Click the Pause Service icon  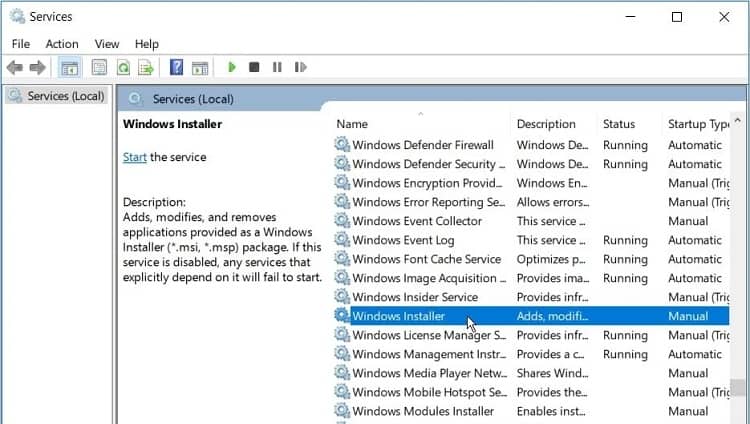tap(277, 67)
